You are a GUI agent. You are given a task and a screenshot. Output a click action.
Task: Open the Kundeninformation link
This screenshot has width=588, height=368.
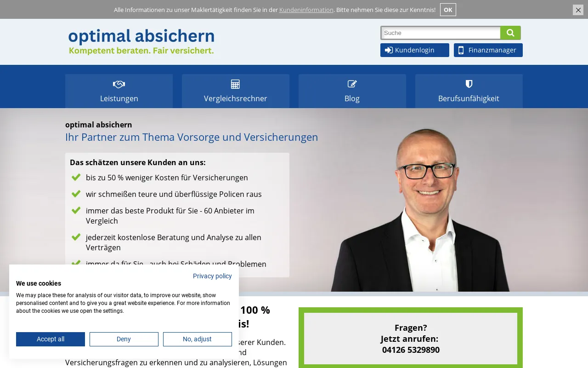click(306, 10)
